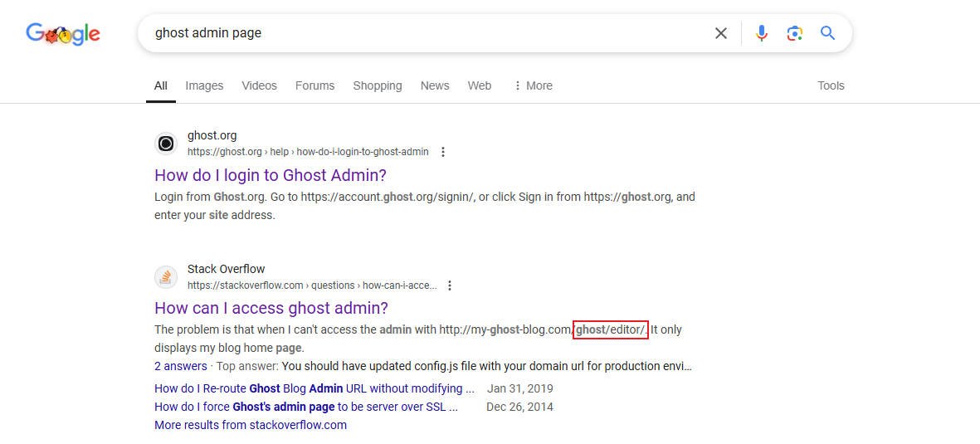
Task: Click the ghost.org breadcrumb URL
Action: pos(308,152)
